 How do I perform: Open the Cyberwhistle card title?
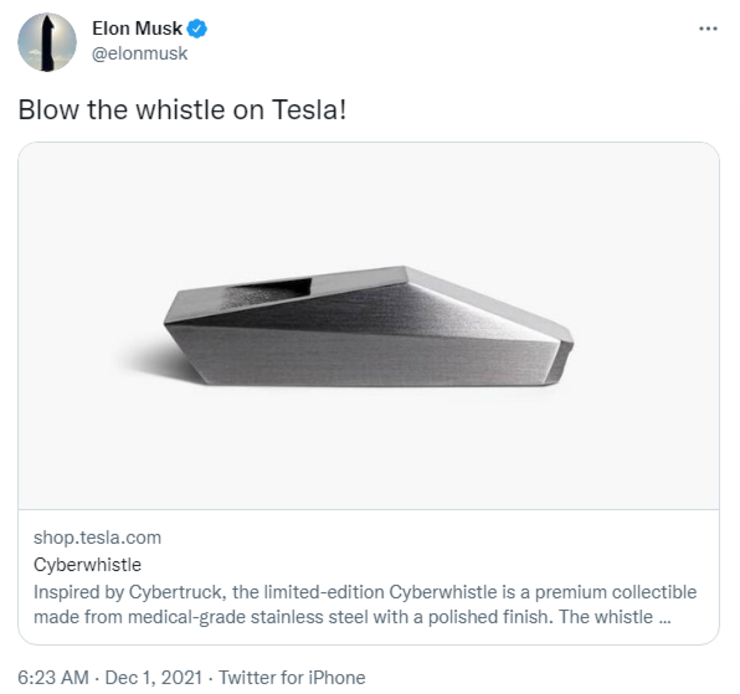[x=88, y=564]
